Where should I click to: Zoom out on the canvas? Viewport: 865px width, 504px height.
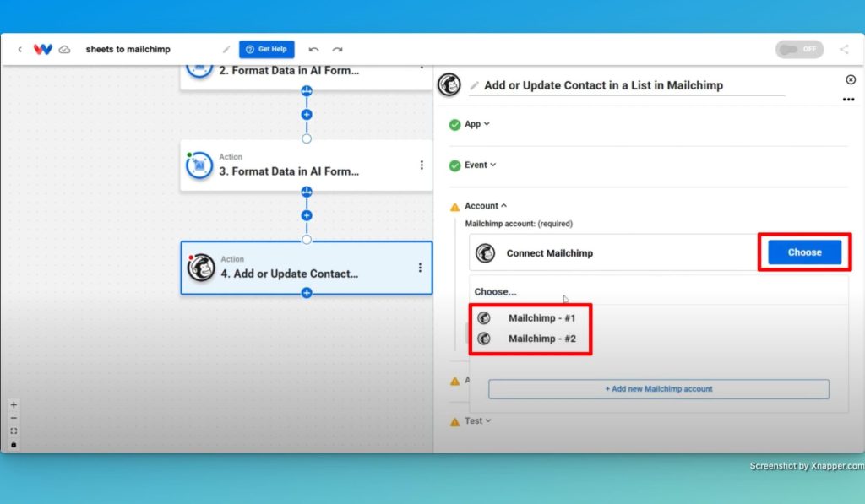click(x=14, y=418)
